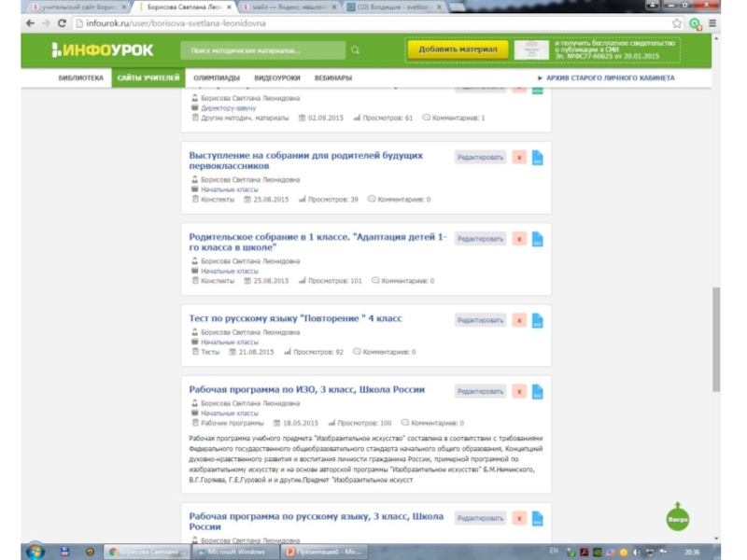The height and width of the screenshot is (560, 747).
Task: Download the doc for Рабочая программа по русскому языку
Action: point(538,519)
